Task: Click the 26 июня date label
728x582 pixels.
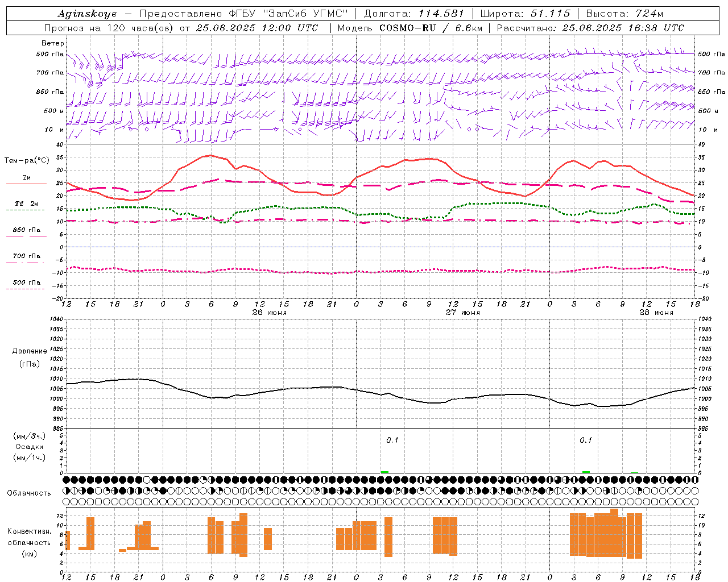Action: coord(270,313)
